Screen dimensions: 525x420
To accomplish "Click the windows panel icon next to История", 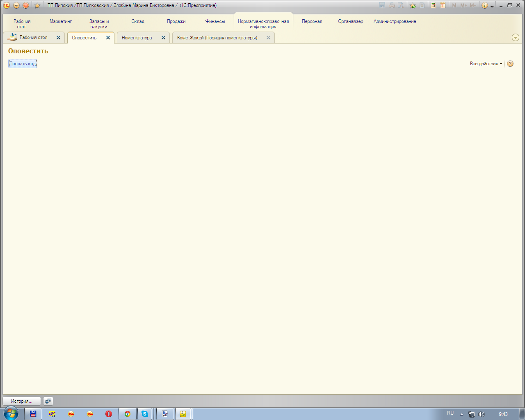I will point(48,401).
